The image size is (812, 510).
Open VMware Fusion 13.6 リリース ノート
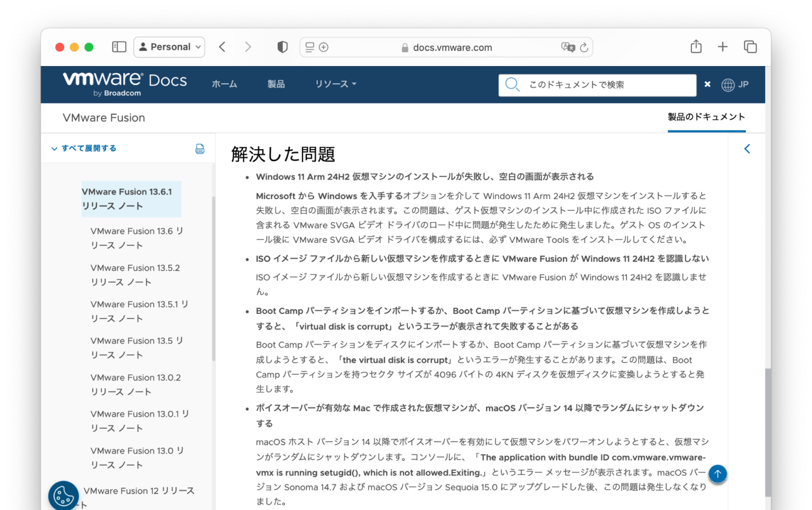click(x=137, y=238)
